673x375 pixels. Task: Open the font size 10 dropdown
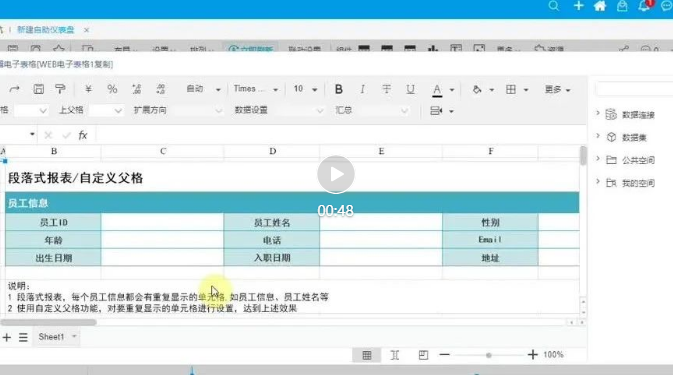[x=305, y=89]
